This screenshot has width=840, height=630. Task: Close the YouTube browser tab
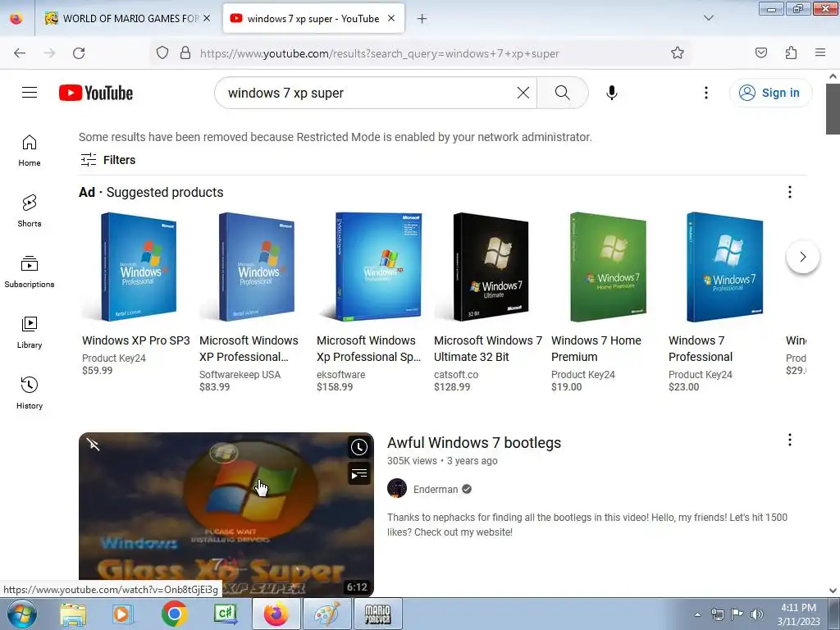pos(391,18)
